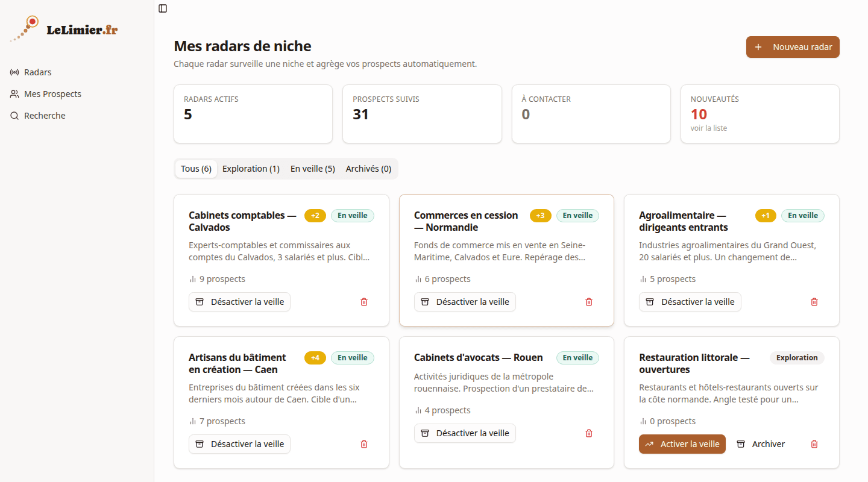Switch to the En veille (5) tab
The image size is (868, 482).
point(313,169)
